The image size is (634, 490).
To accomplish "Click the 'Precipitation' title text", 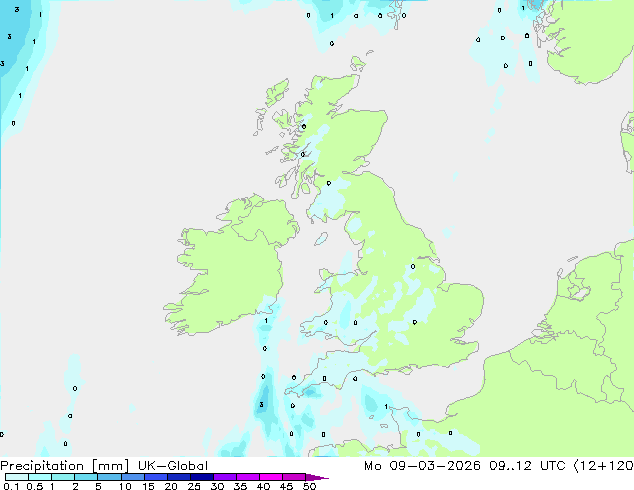I will click(42, 466).
